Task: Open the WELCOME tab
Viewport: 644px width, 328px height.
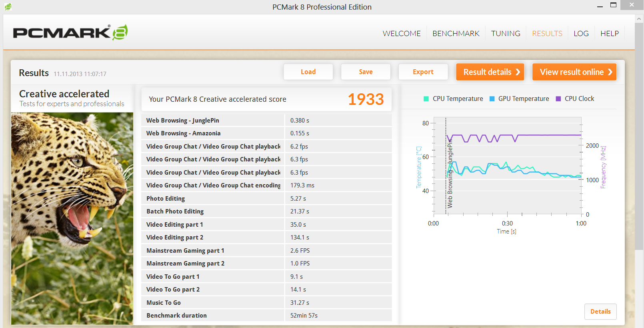Action: (402, 34)
